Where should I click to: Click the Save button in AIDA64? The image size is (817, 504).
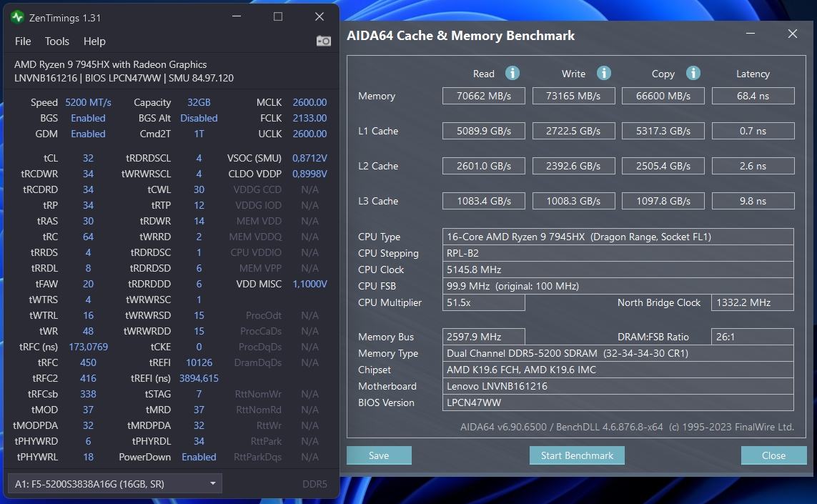[379, 455]
